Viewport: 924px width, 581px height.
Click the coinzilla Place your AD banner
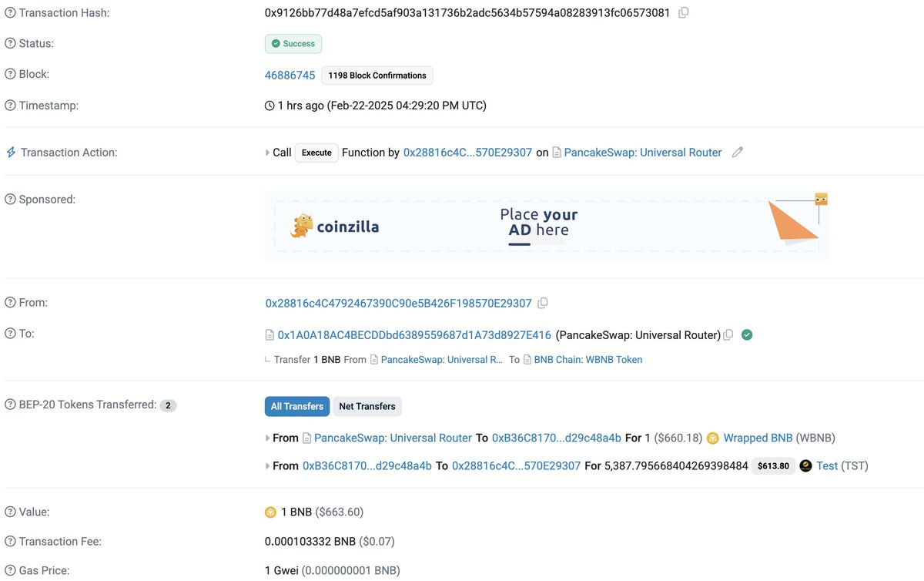coord(547,226)
